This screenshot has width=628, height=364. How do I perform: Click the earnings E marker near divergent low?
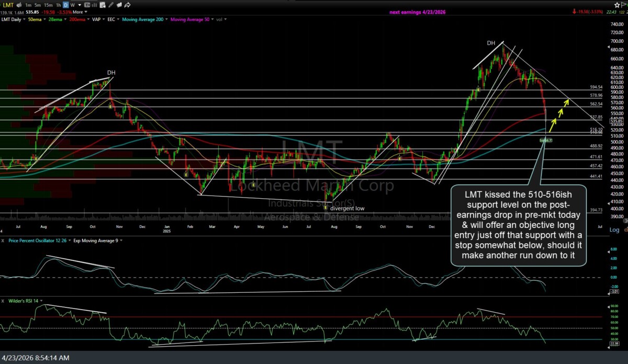pyautogui.click(x=325, y=207)
